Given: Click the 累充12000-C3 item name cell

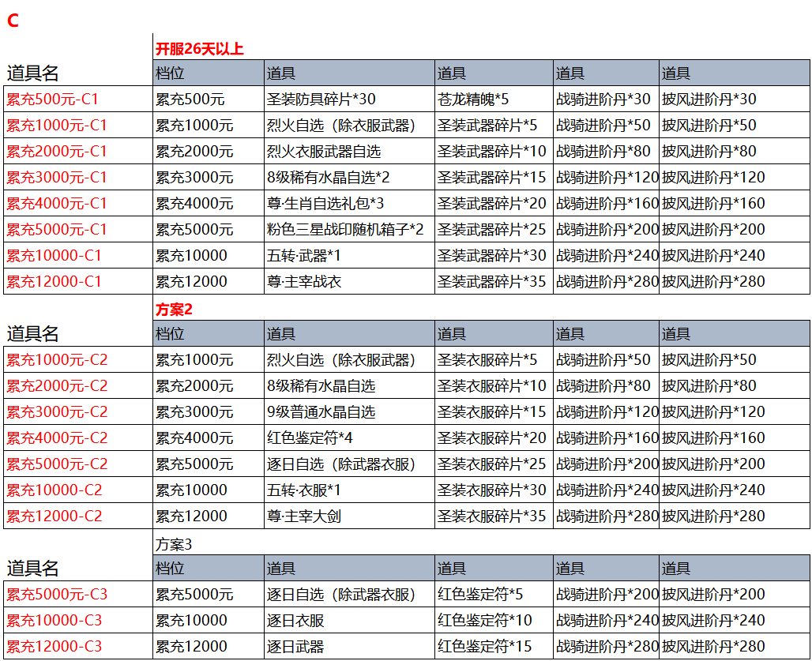Looking at the screenshot, I should (55, 647).
